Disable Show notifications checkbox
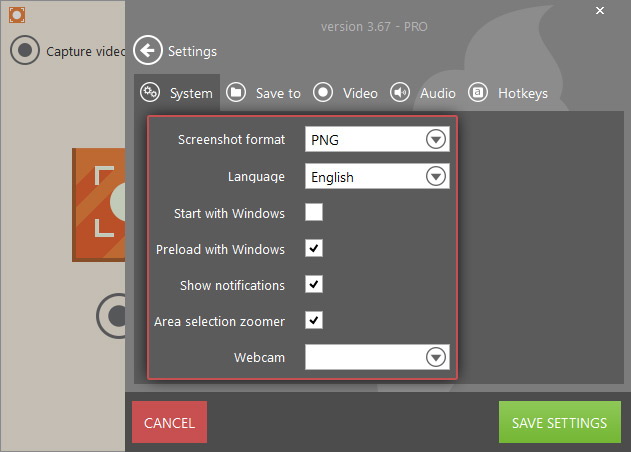Image resolution: width=631 pixels, height=452 pixels. tap(314, 284)
